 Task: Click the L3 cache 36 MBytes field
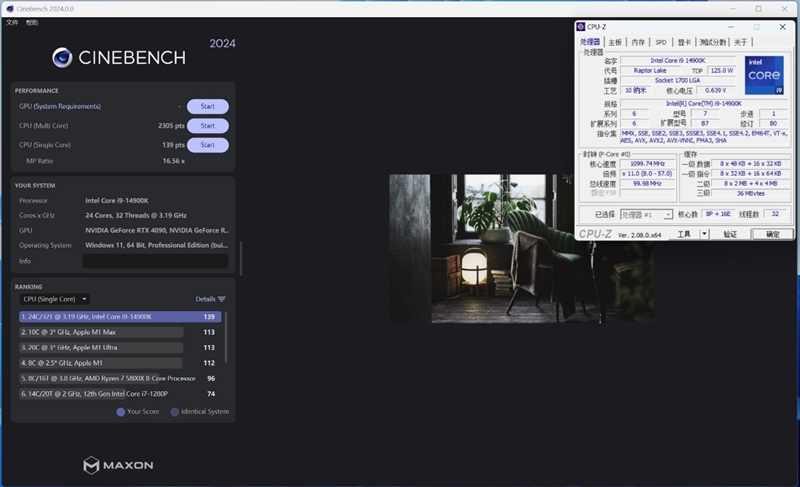pyautogui.click(x=751, y=193)
